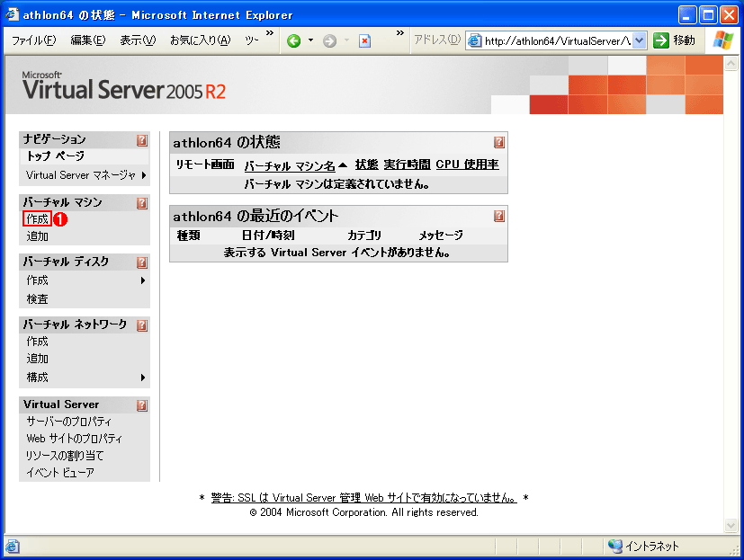Screen dimensions: 744x560
Task: Click the intranet zone icon in status bar
Action: point(615,547)
